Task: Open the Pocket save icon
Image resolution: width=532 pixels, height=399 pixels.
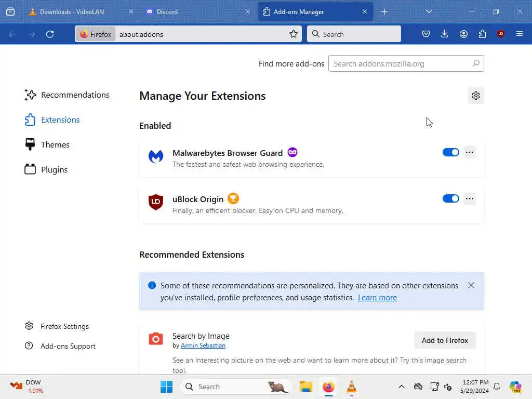Action: click(x=426, y=34)
